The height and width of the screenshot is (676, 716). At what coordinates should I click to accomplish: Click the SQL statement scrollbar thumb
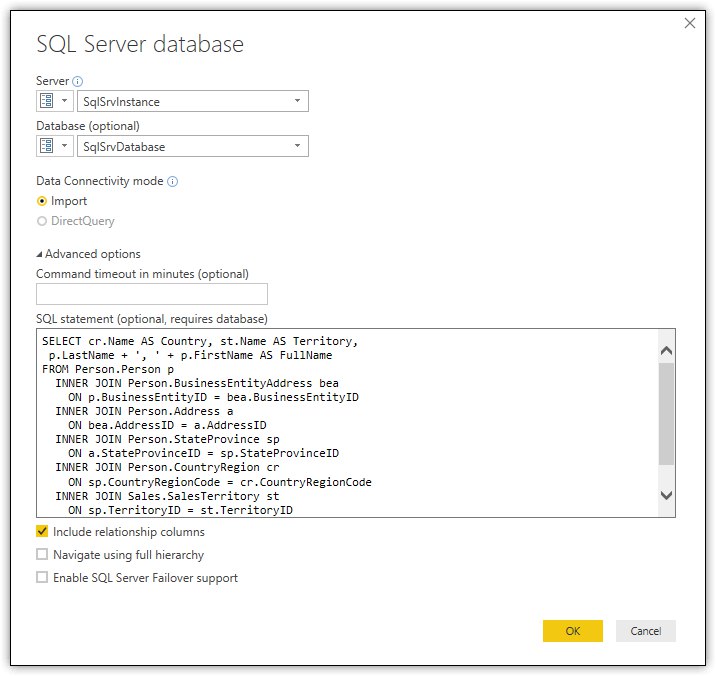[666, 414]
